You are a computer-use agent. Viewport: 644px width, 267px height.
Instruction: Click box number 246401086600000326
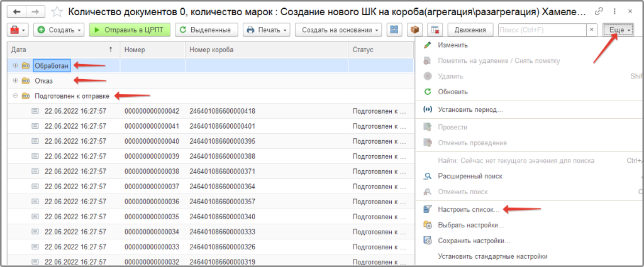[222, 248]
